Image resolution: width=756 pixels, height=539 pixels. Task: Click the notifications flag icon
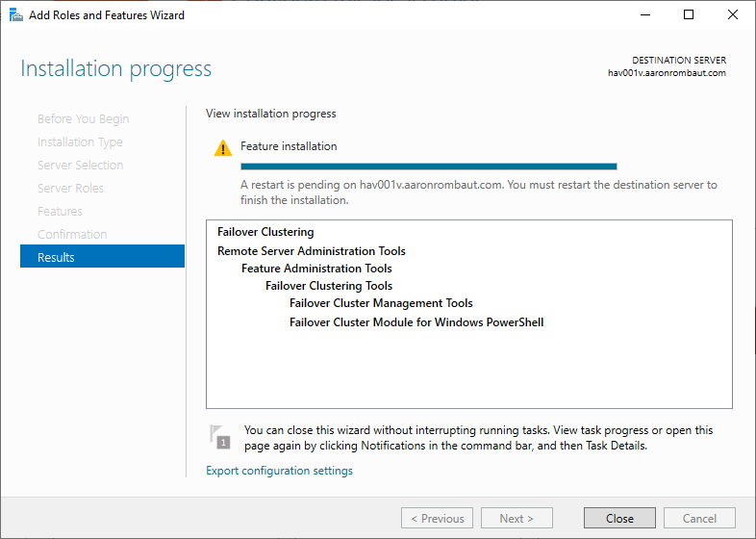(x=220, y=437)
